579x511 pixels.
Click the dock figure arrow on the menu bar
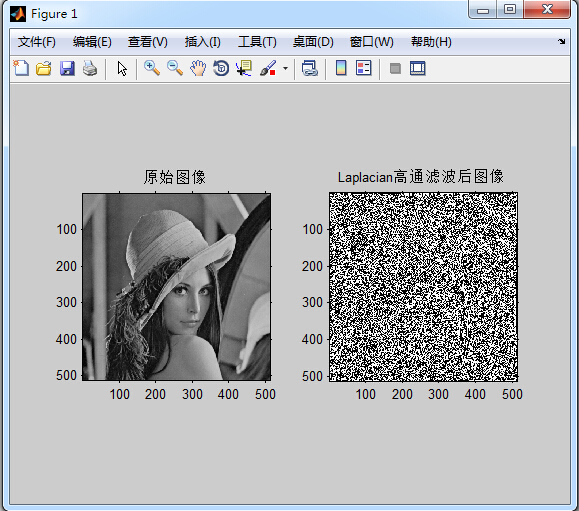[x=561, y=41]
